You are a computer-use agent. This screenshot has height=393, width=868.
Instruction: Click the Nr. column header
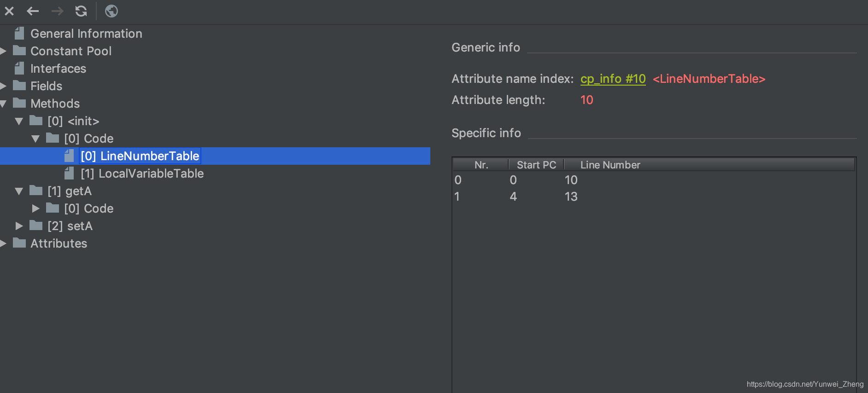481,165
